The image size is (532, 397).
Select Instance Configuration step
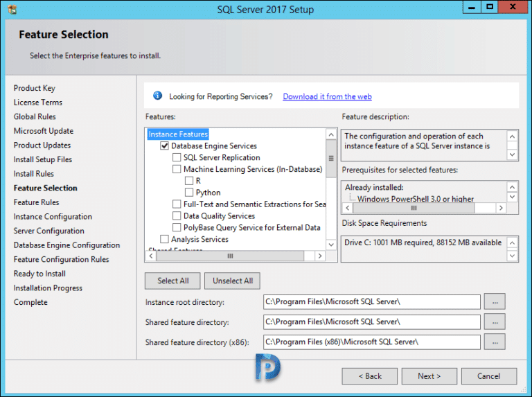53,216
